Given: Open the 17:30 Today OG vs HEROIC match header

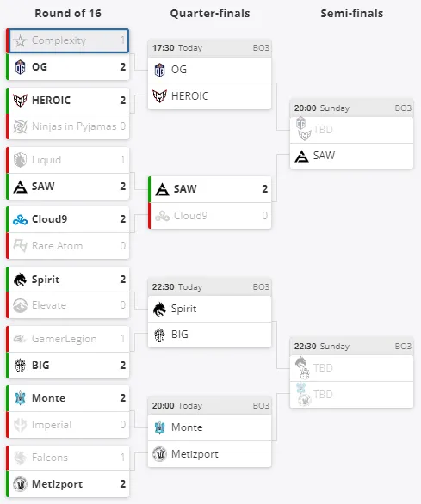Looking at the screenshot, I should [209, 48].
